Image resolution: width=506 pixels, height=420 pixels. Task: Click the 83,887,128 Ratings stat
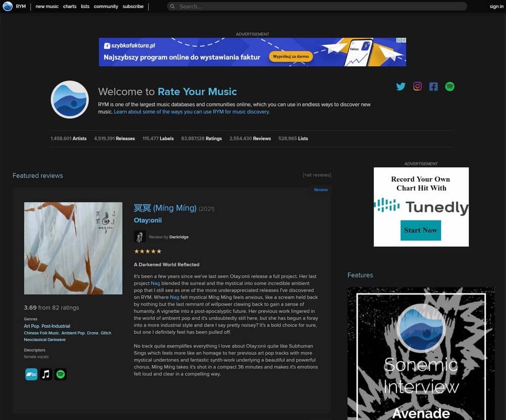pyautogui.click(x=201, y=139)
